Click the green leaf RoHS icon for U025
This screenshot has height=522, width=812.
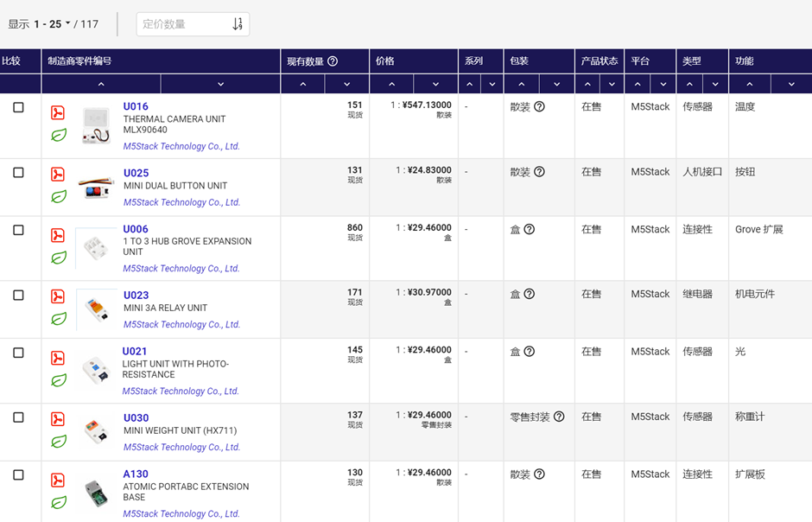[x=58, y=196]
